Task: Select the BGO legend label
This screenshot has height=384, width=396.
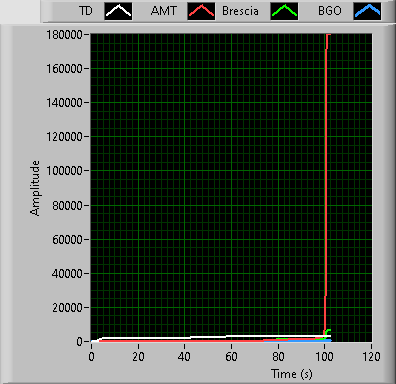Action: [x=330, y=11]
